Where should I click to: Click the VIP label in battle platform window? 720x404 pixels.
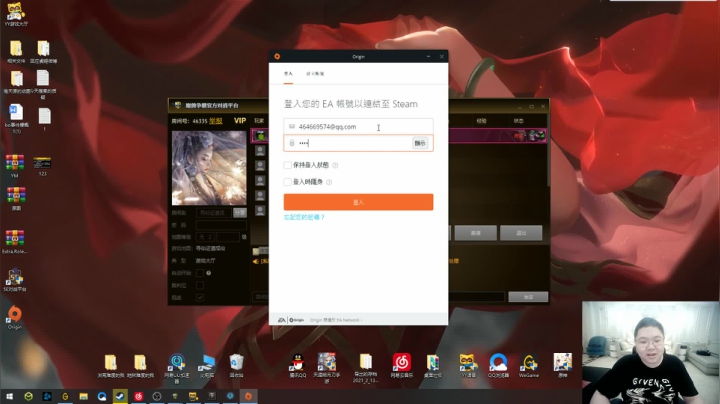pos(240,120)
